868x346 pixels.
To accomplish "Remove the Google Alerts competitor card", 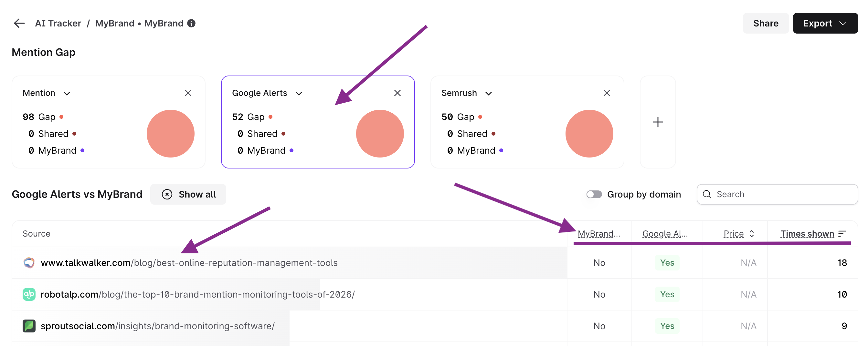I will pos(397,93).
